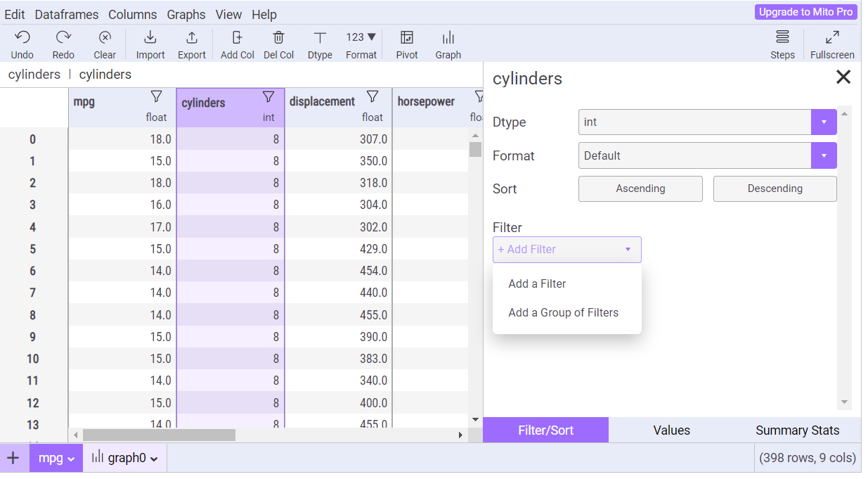868x479 pixels.
Task: Create a chart with the Graph icon
Action: (448, 38)
